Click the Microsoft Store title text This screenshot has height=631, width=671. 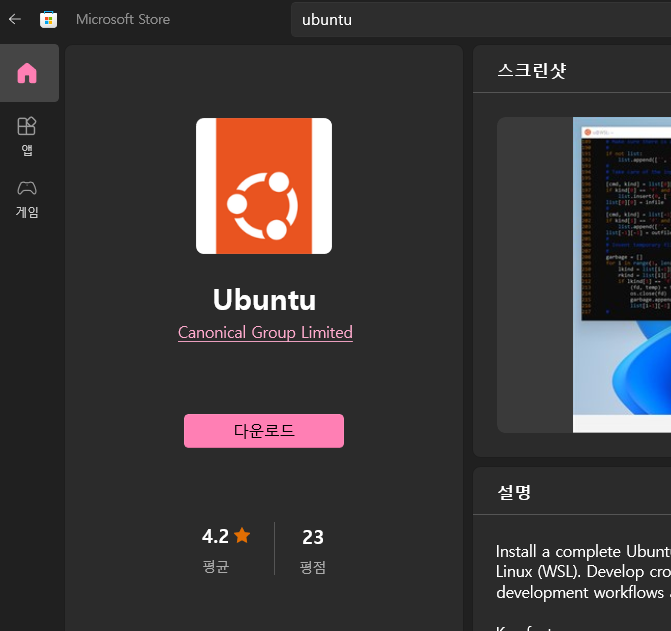coord(123,19)
